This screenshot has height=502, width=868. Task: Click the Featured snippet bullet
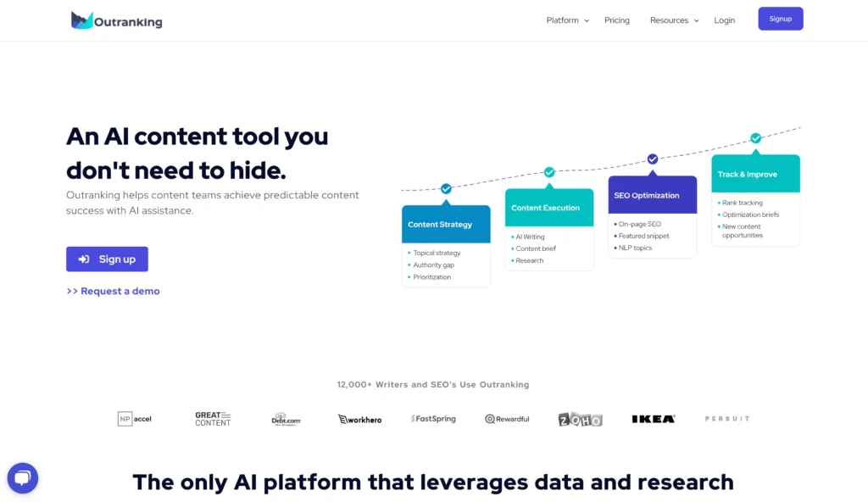[643, 236]
